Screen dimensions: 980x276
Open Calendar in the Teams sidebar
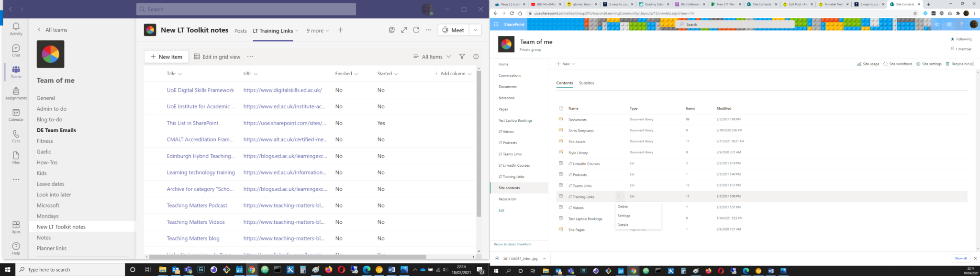(x=16, y=115)
